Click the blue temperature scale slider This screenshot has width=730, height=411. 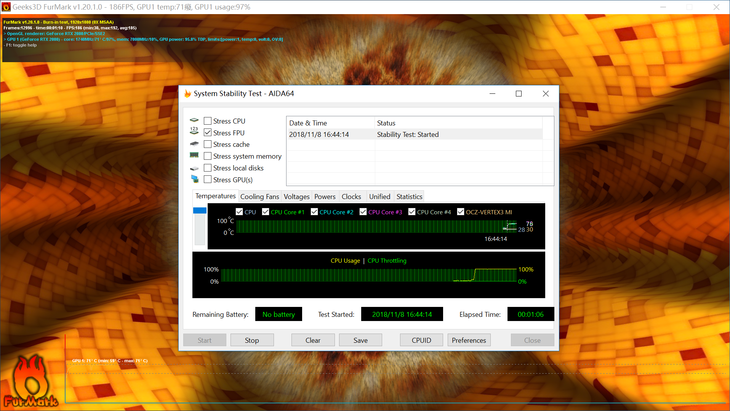pyautogui.click(x=199, y=210)
